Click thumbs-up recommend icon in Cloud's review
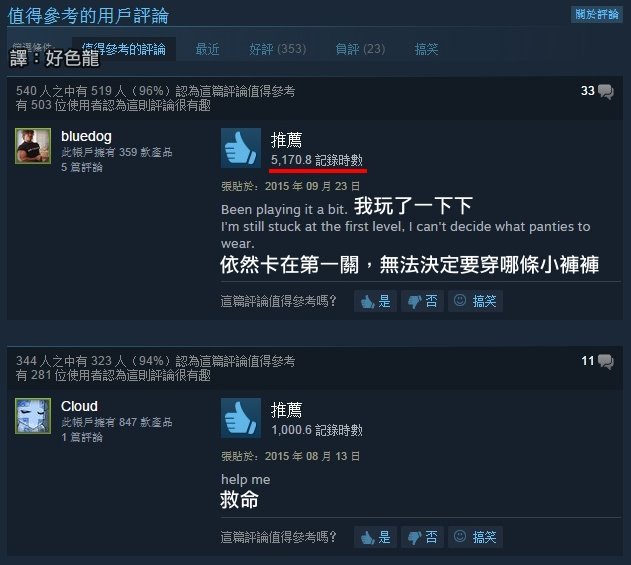This screenshot has width=631, height=565. (241, 418)
